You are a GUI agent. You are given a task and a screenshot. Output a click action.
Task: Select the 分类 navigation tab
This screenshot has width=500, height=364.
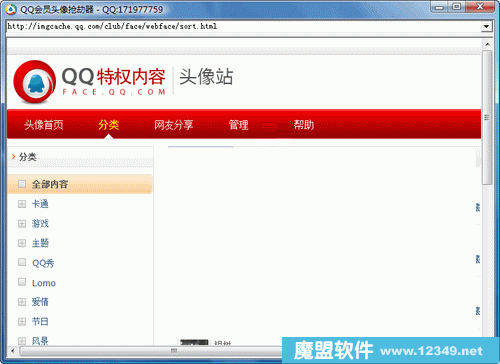click(109, 125)
